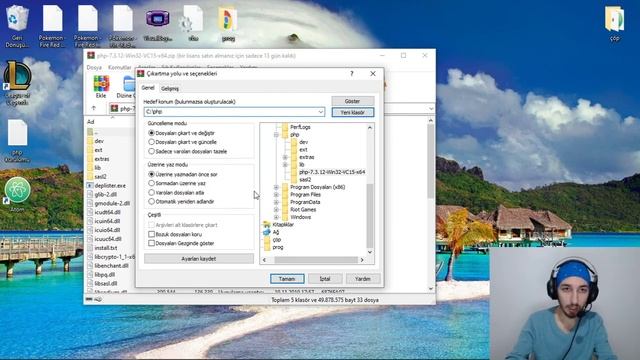This screenshot has height=360, width=640.
Task: Select the PerfLogs folder in the tree
Action: [296, 127]
